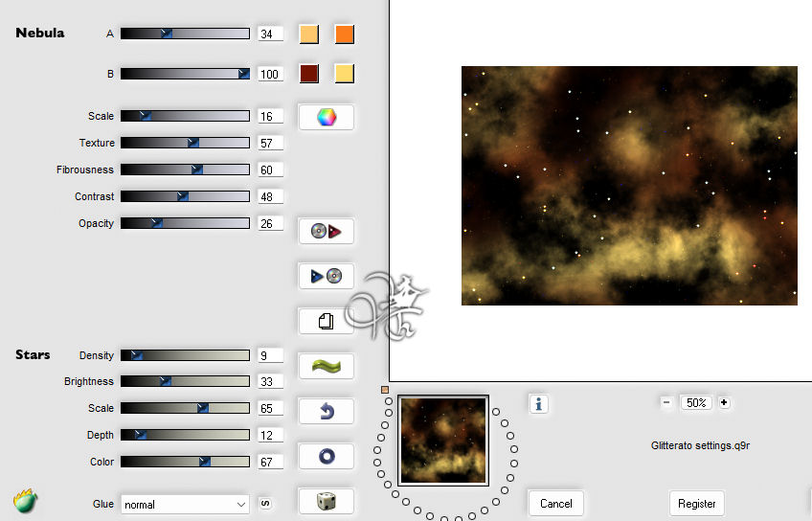
Task: Click the Cancel button
Action: coord(555,504)
